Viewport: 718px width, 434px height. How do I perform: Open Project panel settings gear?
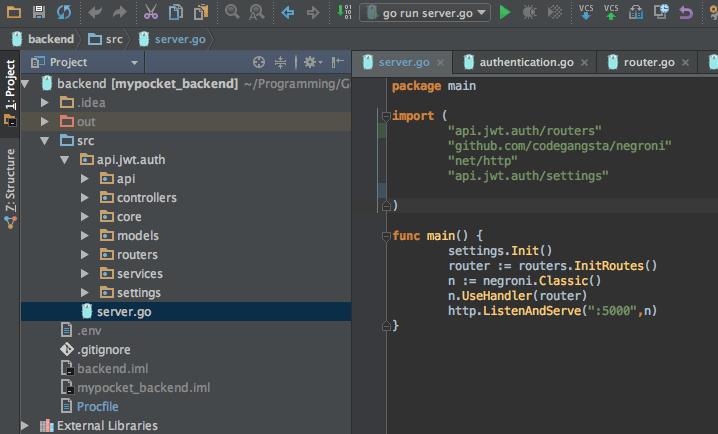coord(308,62)
